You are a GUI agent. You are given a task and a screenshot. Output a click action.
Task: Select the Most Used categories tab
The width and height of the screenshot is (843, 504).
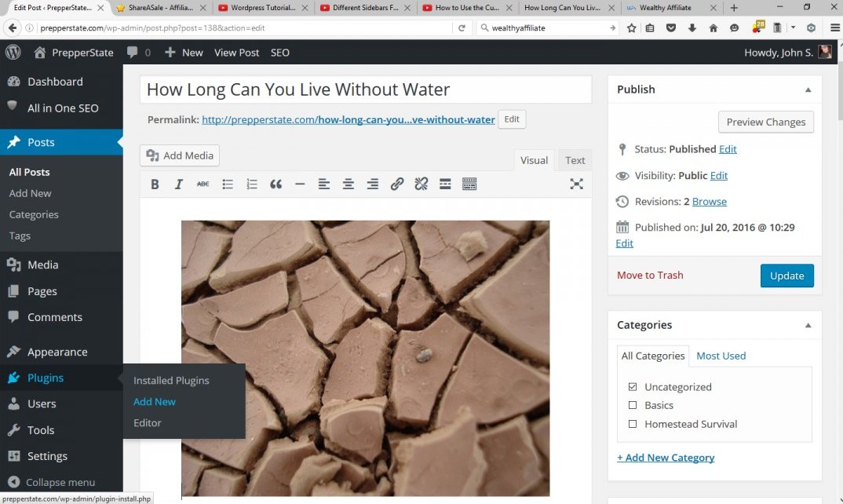click(x=721, y=356)
